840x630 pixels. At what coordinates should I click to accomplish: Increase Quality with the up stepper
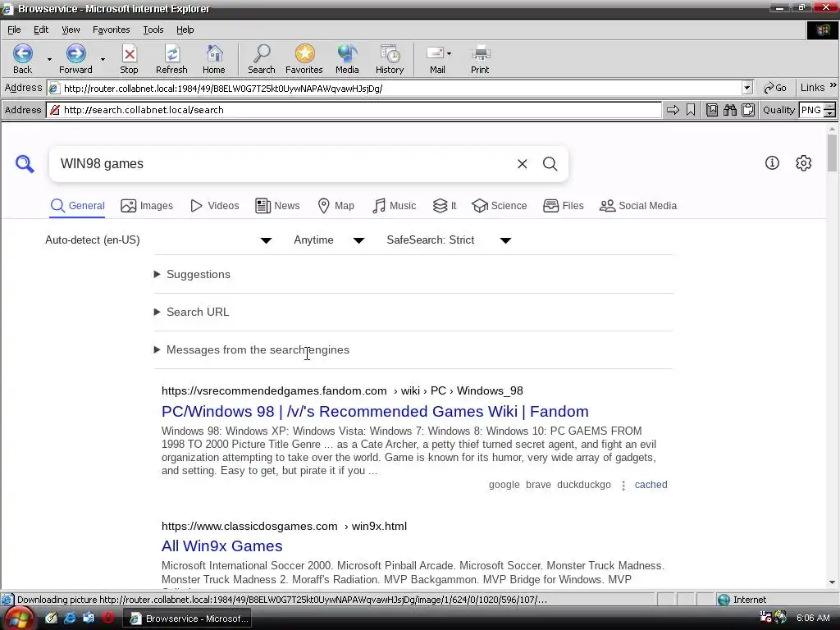[830, 107]
